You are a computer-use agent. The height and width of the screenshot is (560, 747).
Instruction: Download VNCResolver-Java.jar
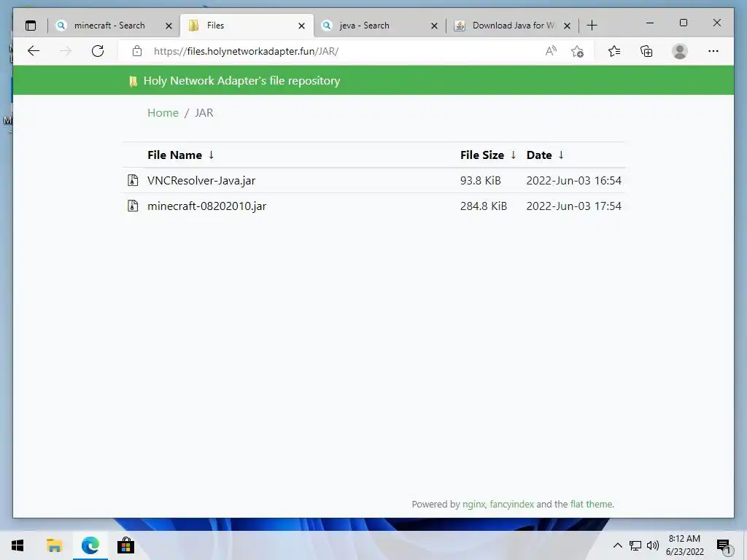click(x=201, y=181)
